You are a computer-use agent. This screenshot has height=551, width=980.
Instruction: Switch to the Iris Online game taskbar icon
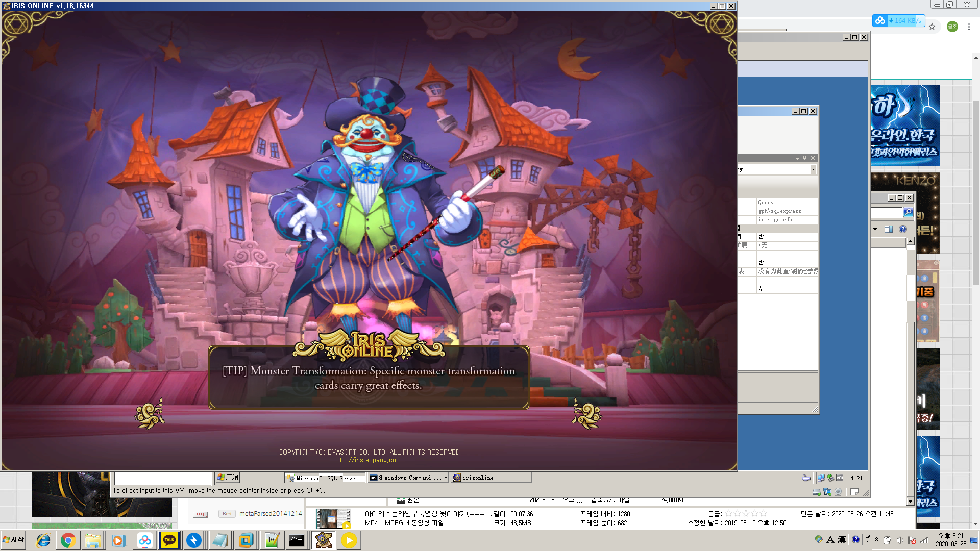(x=323, y=540)
